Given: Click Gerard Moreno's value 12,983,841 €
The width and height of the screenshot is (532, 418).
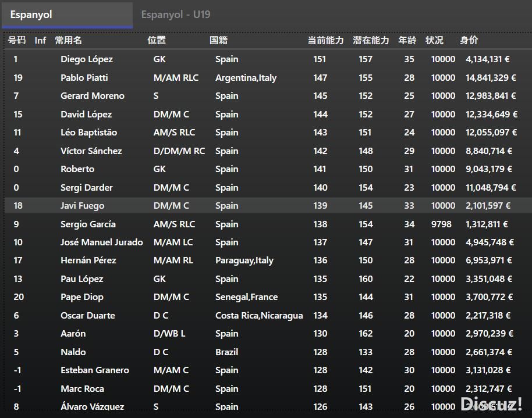Looking at the screenshot, I should 491,96.
